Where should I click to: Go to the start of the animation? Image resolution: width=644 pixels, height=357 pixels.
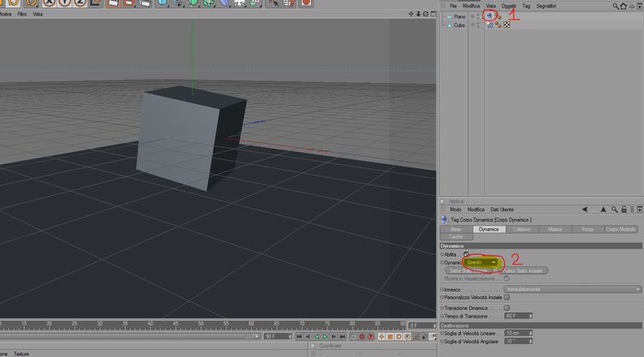coord(299,337)
